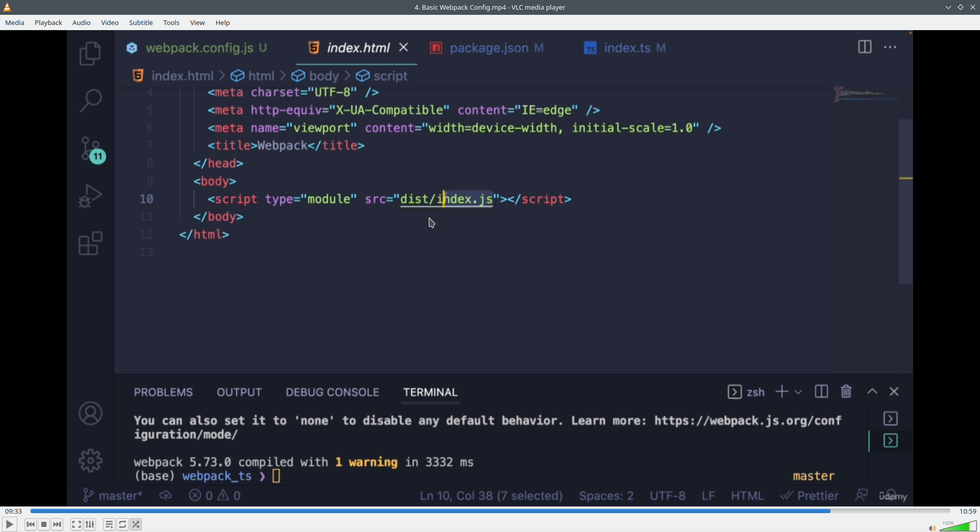Open the Media menu
The height and width of the screenshot is (532, 980).
pos(15,22)
